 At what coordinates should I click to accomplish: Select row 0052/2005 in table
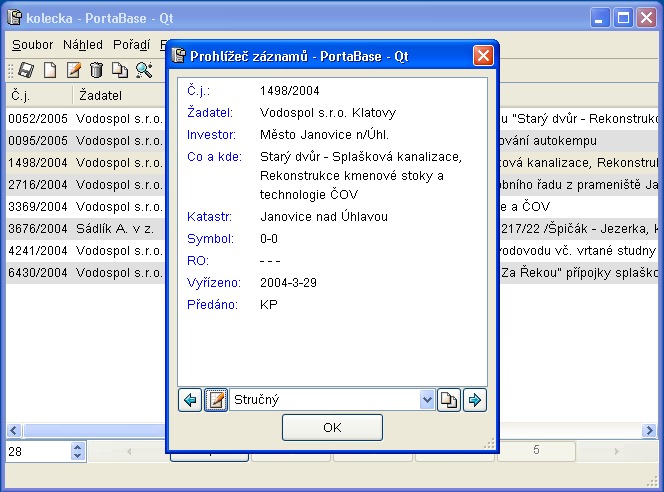coord(86,119)
